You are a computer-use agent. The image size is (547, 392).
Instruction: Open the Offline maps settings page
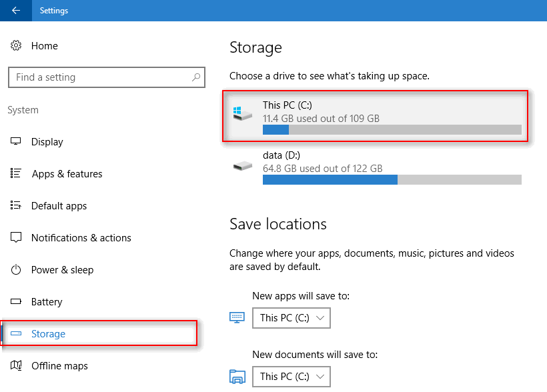click(59, 365)
